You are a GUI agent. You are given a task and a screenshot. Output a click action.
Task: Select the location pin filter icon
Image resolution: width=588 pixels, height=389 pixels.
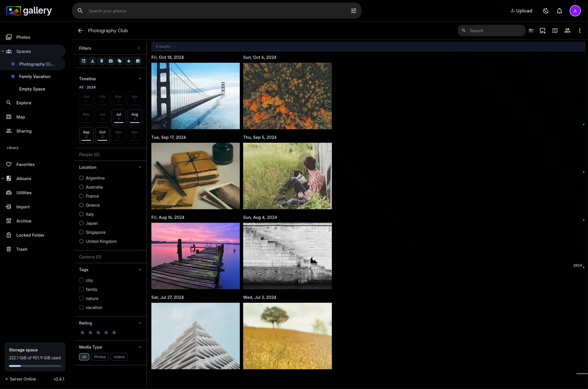point(101,61)
